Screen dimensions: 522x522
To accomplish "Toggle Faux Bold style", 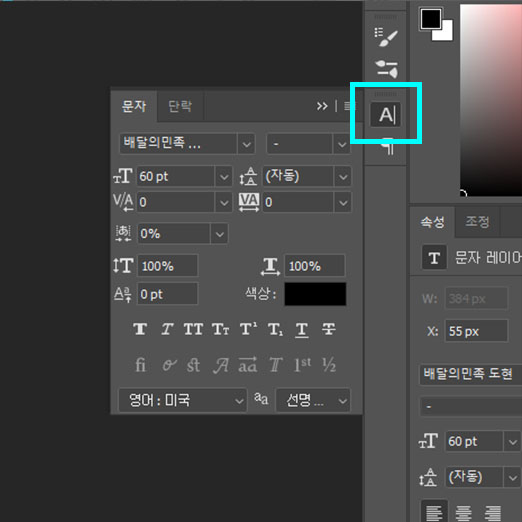I will pyautogui.click(x=140, y=329).
